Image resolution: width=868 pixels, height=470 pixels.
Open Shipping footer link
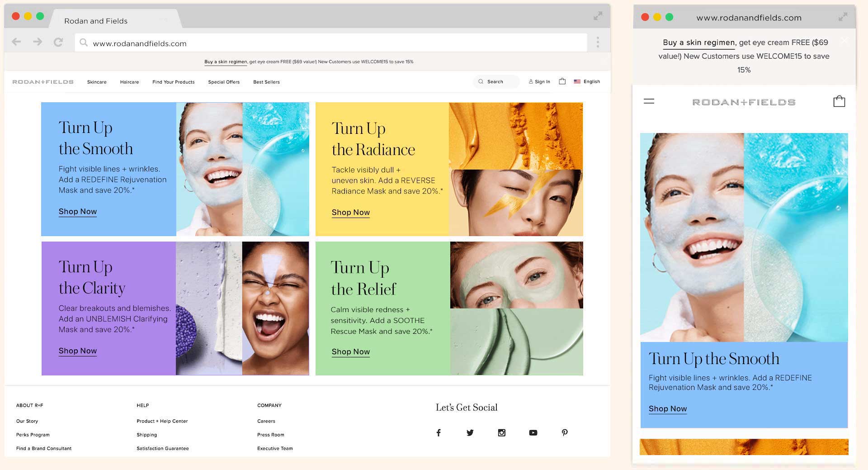147,435
